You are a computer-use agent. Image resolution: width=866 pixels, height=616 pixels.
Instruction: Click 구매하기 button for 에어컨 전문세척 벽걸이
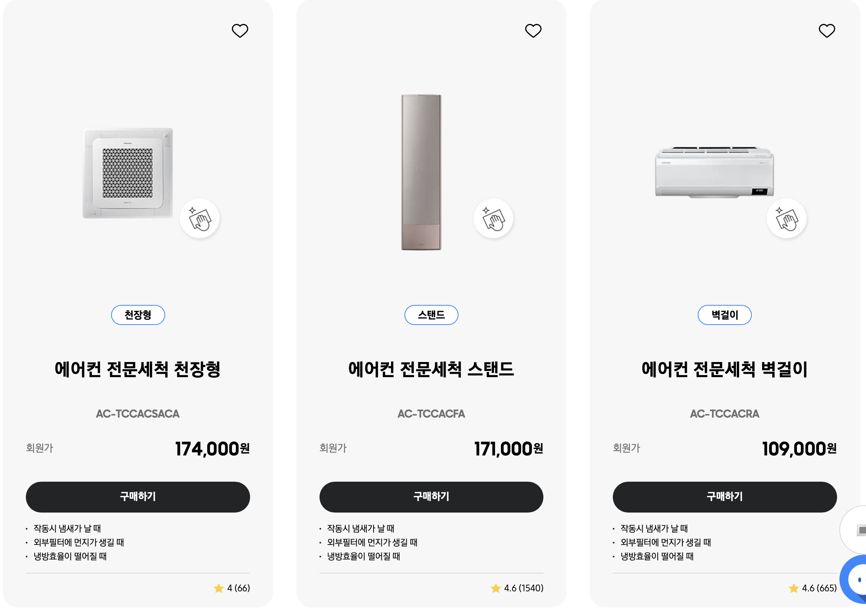[x=725, y=497]
